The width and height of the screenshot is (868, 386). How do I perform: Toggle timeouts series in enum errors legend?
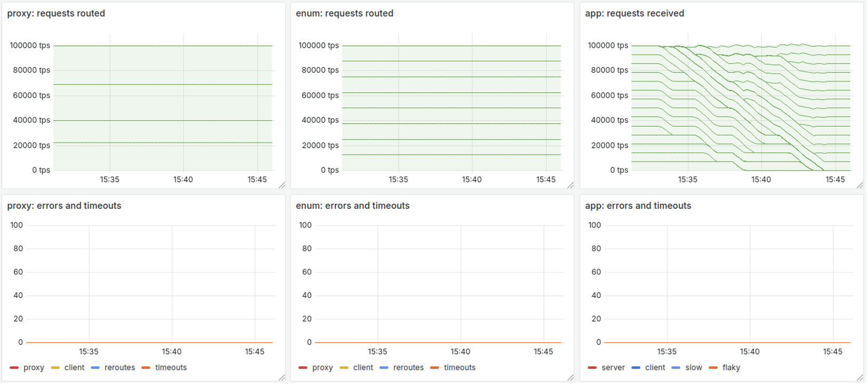point(459,368)
